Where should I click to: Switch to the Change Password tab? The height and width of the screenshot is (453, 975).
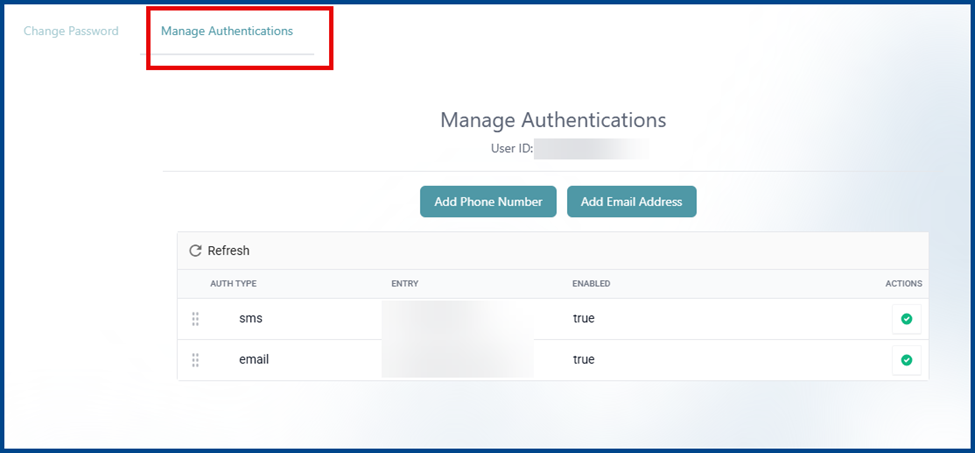(x=71, y=31)
